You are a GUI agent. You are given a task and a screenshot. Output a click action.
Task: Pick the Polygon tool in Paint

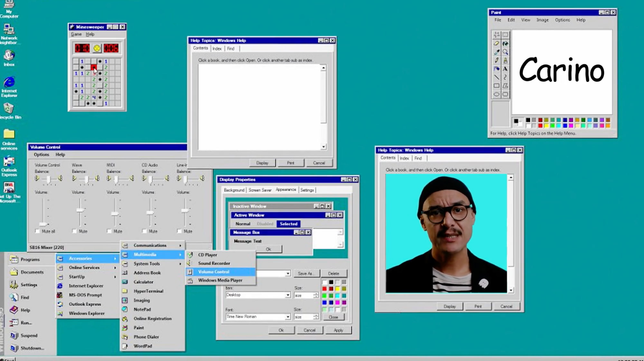coord(505,86)
